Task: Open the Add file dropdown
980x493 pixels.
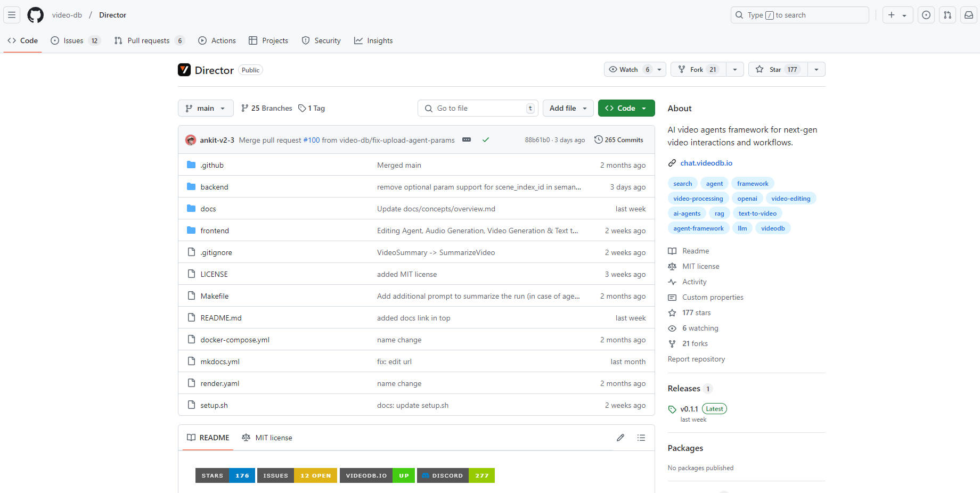Action: (568, 108)
